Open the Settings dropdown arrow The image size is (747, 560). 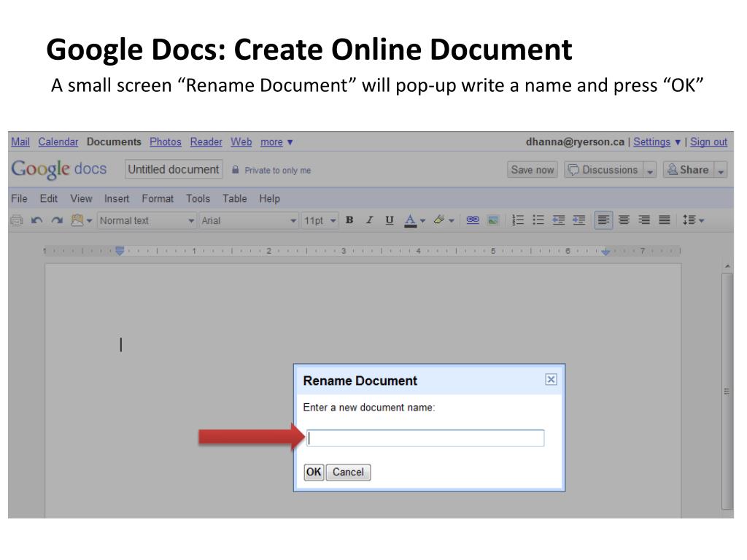pos(678,142)
